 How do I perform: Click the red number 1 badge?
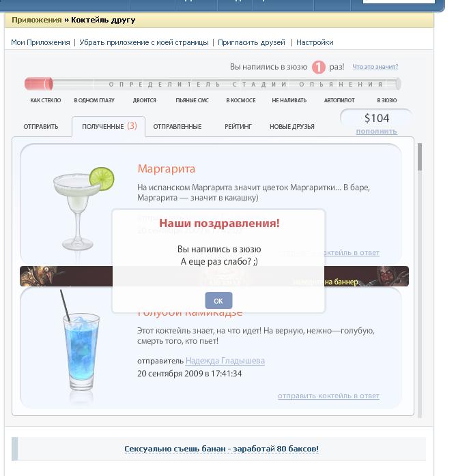coord(318,67)
